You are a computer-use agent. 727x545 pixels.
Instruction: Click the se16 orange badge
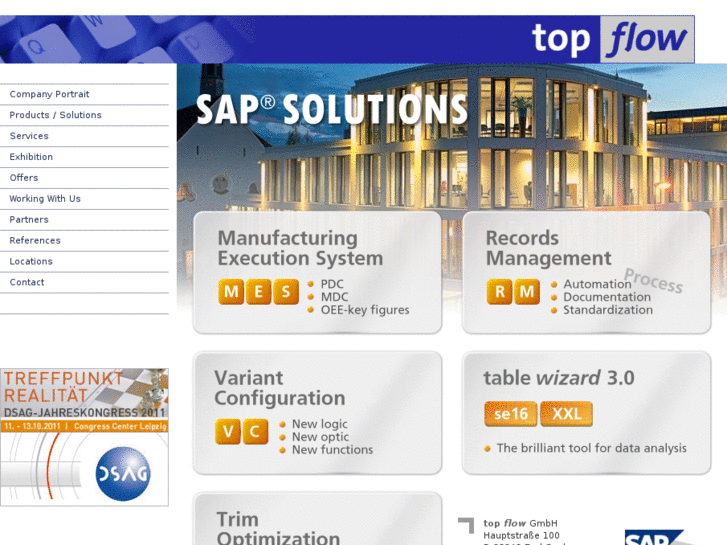tap(510, 414)
